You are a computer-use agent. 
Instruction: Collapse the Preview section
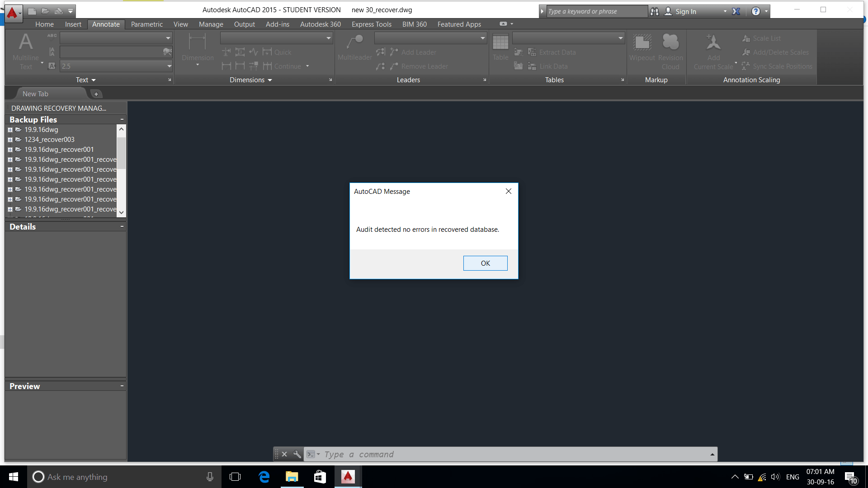pos(122,386)
